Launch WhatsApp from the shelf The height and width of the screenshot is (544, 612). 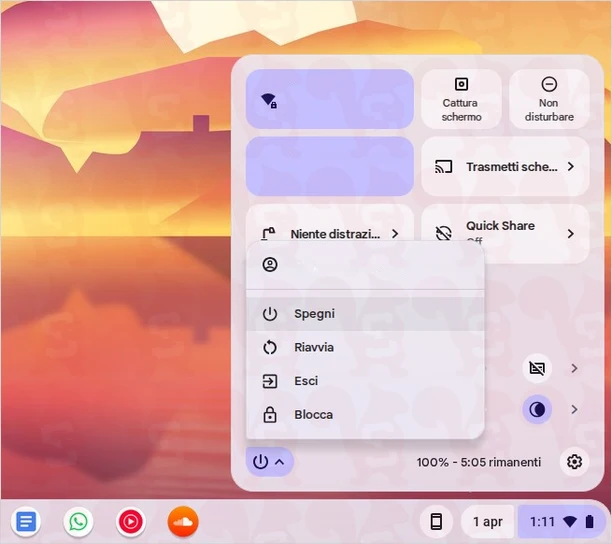pyautogui.click(x=78, y=521)
